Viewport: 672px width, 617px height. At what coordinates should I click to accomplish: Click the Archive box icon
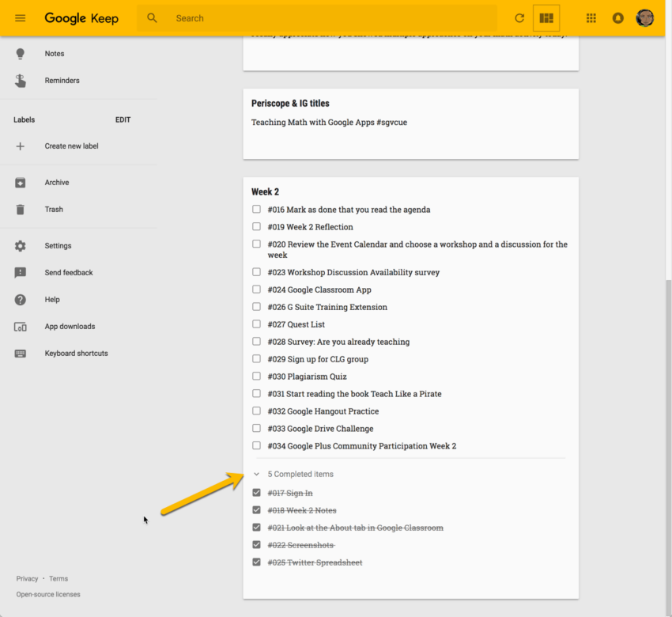[20, 183]
